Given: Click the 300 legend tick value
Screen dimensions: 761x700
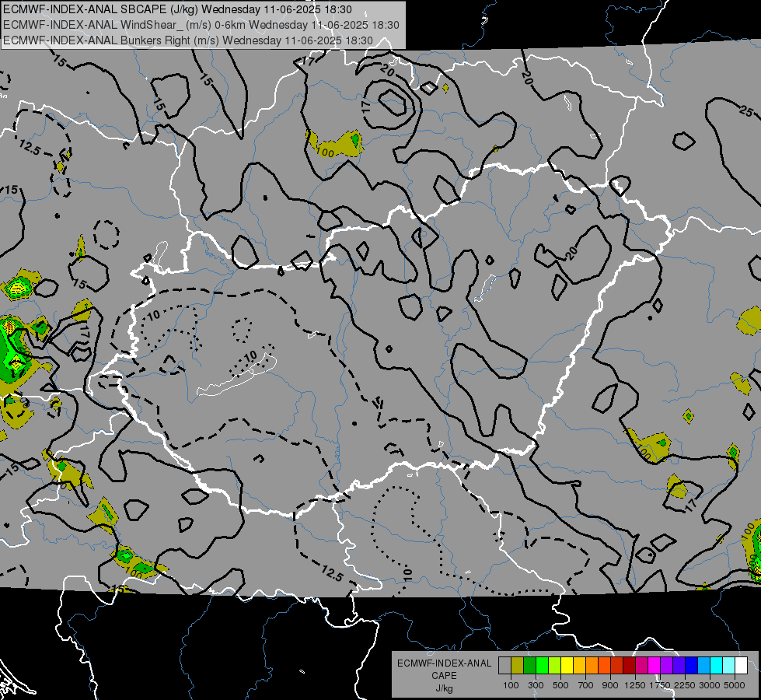Looking at the screenshot, I should click(x=536, y=685).
